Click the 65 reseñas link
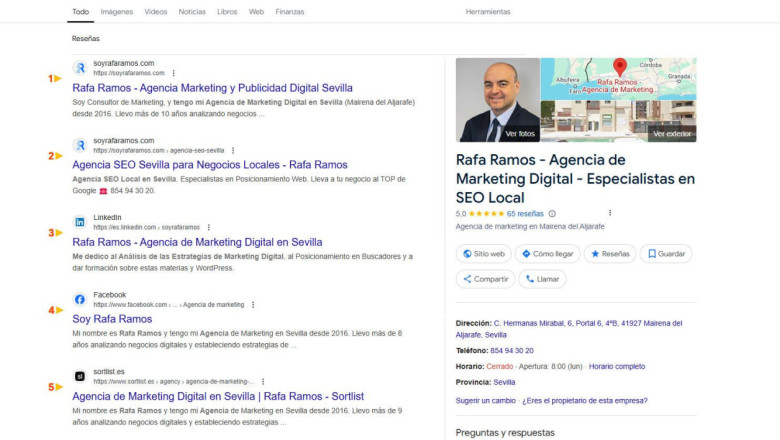 [x=525, y=214]
